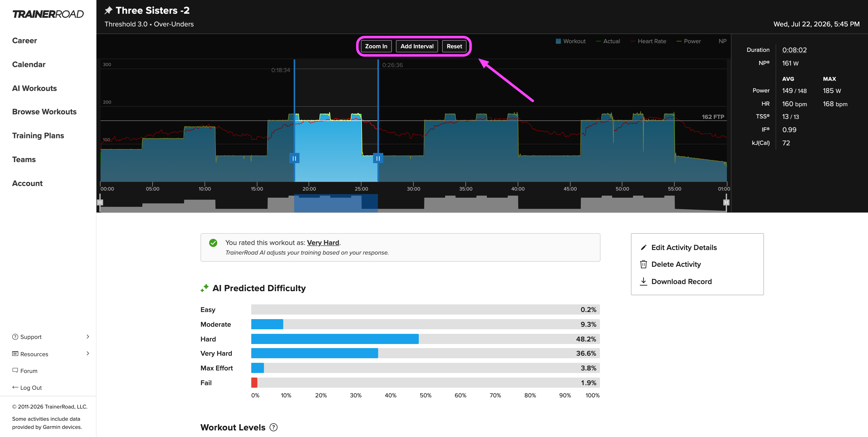
Task: Click the IF value 0.99
Action: (x=789, y=130)
